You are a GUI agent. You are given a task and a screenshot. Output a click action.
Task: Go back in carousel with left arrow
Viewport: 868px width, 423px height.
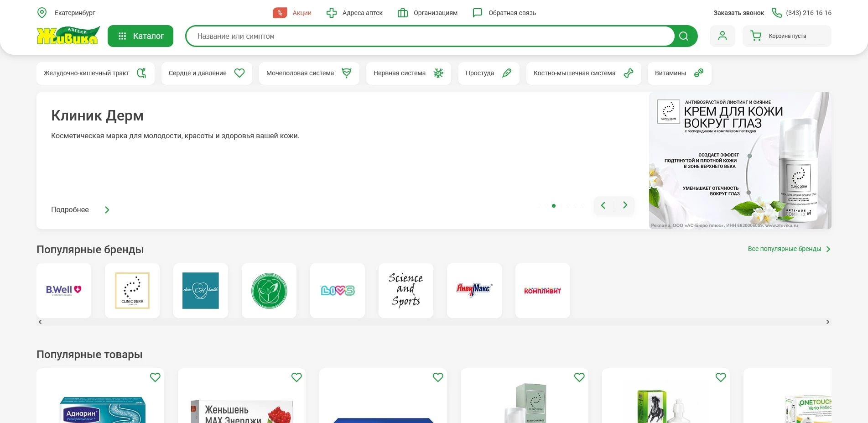(603, 205)
